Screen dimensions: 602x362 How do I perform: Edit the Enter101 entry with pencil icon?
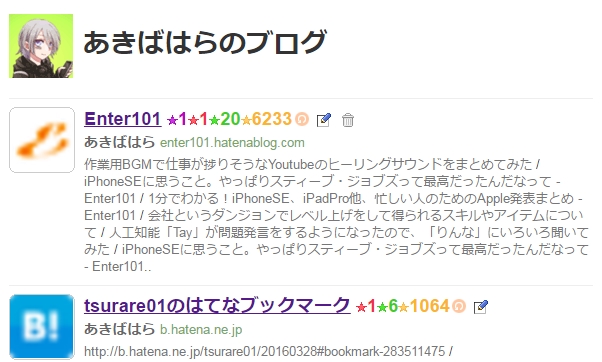point(324,120)
